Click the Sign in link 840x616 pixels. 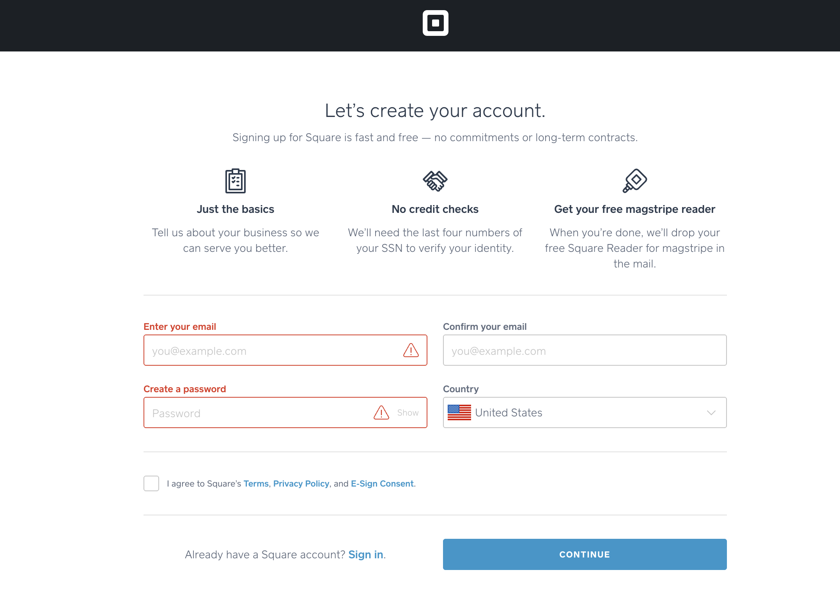(365, 554)
